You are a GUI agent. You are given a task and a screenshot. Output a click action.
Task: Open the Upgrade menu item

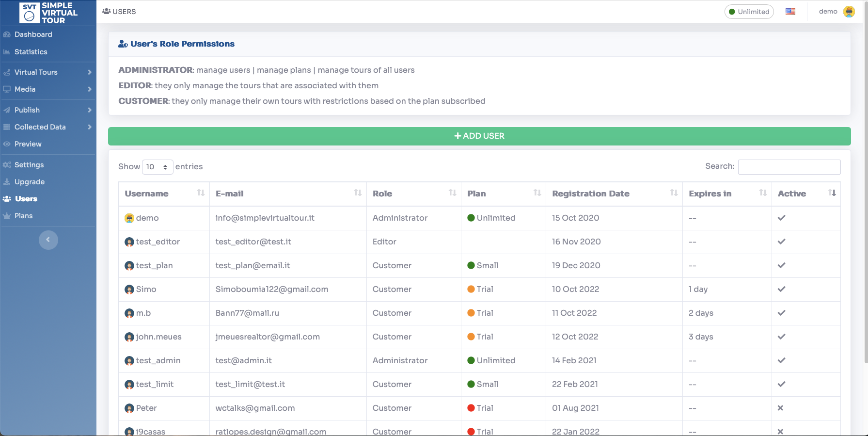[x=30, y=182]
